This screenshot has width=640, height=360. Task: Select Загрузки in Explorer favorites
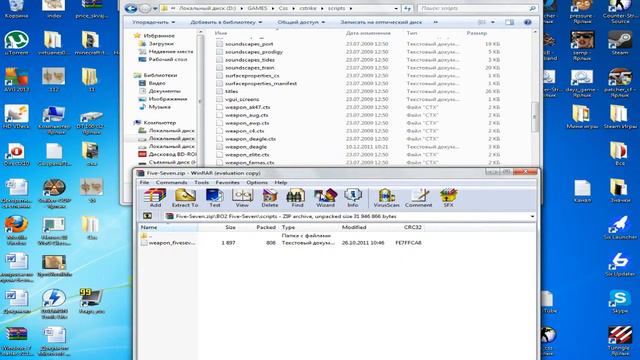click(157, 44)
